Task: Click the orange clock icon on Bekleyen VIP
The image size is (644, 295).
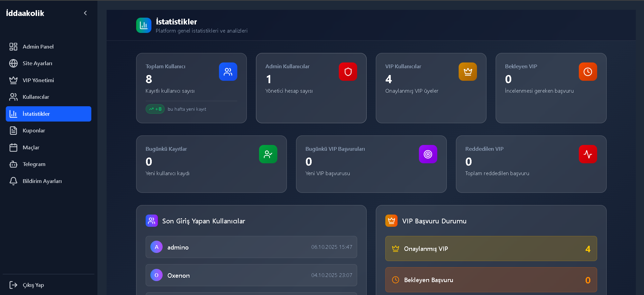Action: pos(588,72)
